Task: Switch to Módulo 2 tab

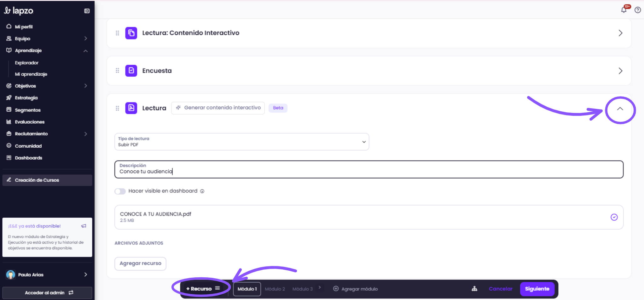Action: 275,289
